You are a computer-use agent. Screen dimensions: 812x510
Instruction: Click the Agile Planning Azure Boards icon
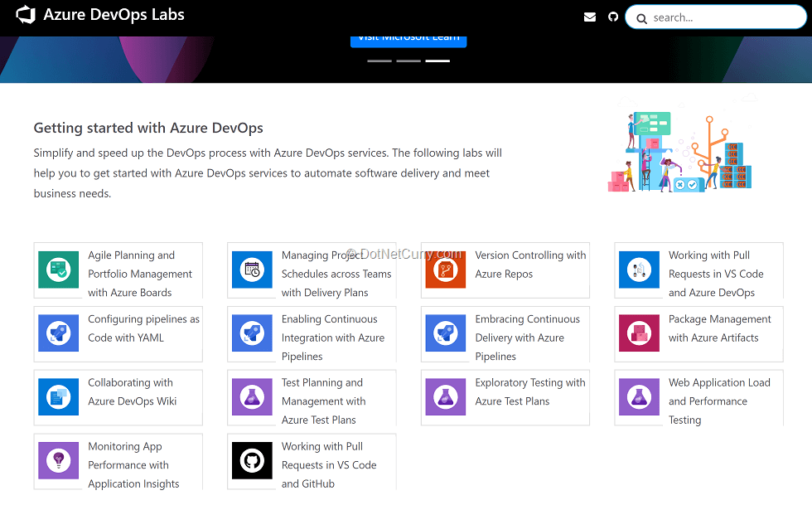pos(59,270)
